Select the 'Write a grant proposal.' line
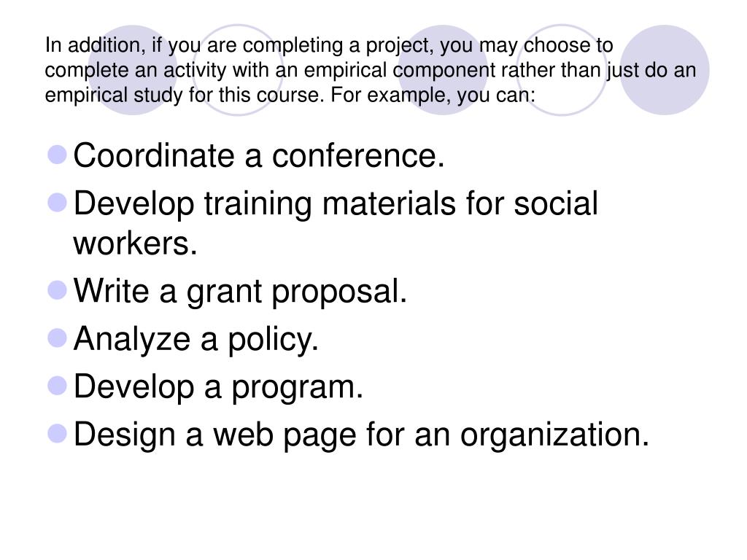747x560 pixels. tap(240, 292)
